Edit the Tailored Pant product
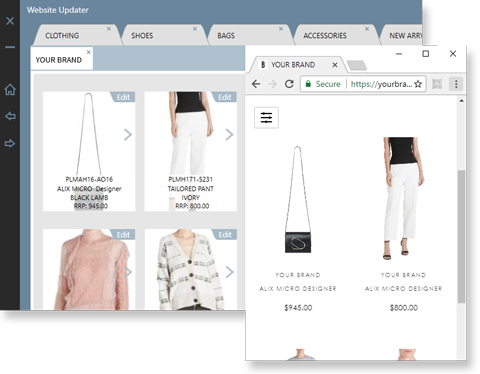 224,97
